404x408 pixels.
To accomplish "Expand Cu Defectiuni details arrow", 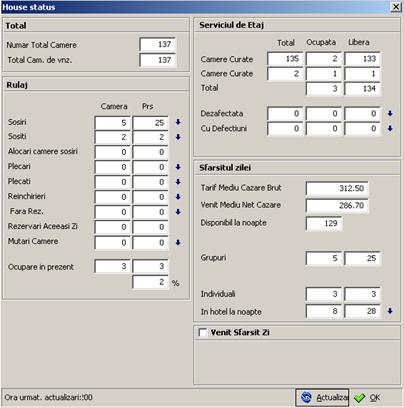I will (x=390, y=129).
